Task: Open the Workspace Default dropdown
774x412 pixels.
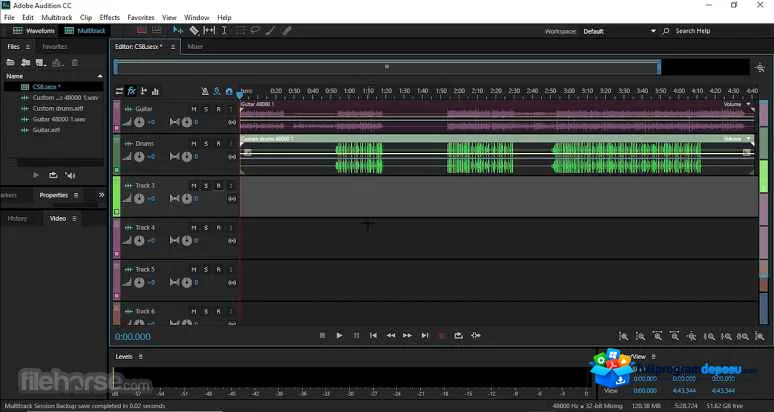Action: coord(619,31)
